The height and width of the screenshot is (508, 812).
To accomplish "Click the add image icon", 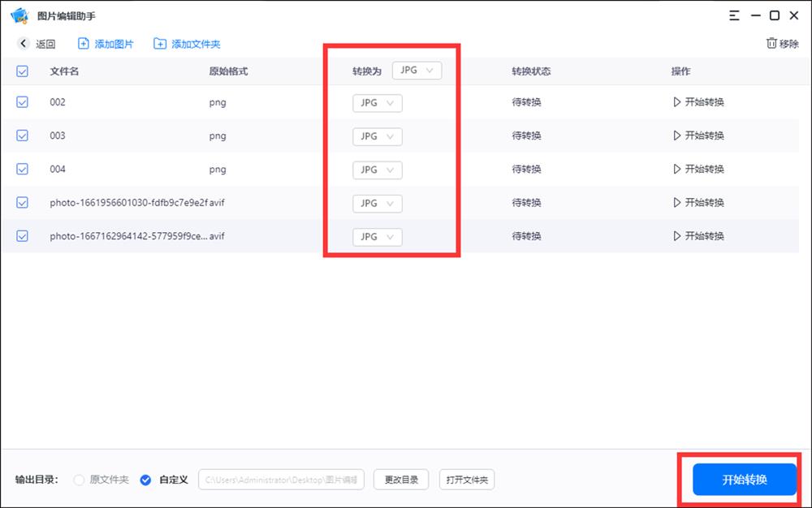I will point(84,44).
